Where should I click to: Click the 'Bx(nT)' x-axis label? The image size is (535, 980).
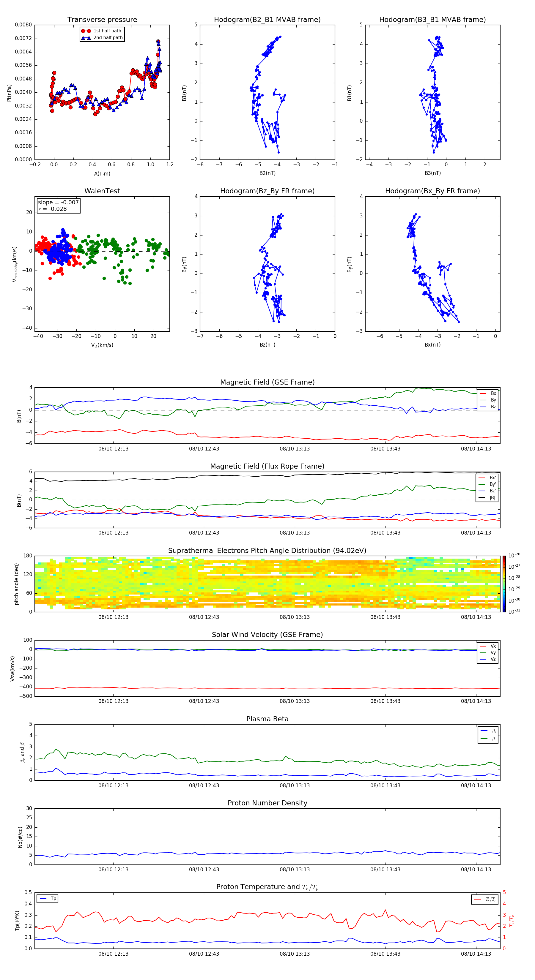(x=432, y=345)
